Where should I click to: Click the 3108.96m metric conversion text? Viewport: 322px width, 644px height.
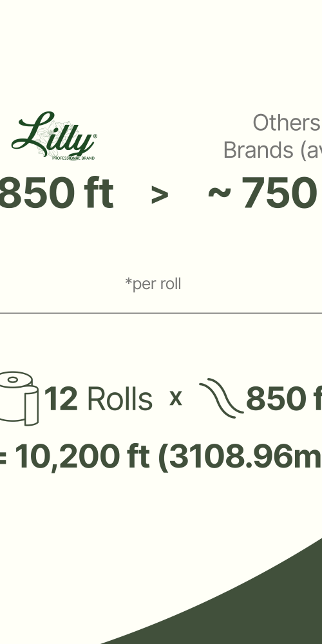pyautogui.click(x=245, y=456)
